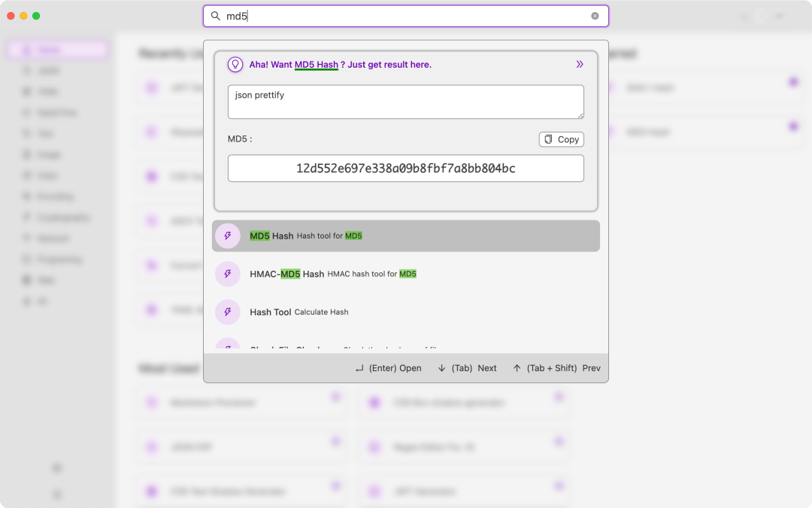
Task: Select the Hash Tool search result
Action: pos(406,312)
